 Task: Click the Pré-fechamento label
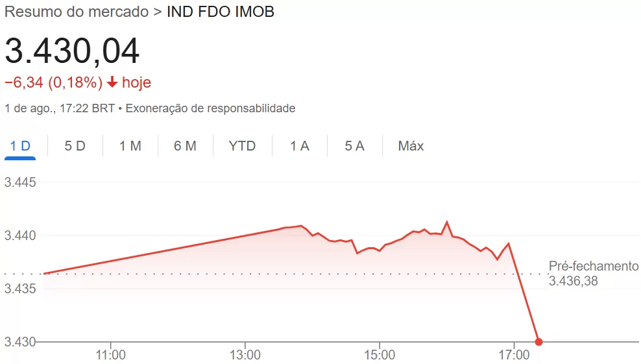click(594, 266)
